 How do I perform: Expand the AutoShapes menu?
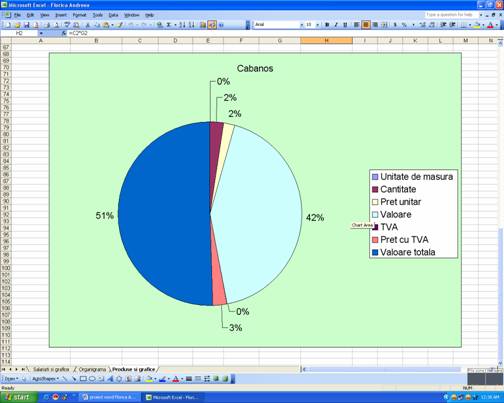[x=45, y=379]
